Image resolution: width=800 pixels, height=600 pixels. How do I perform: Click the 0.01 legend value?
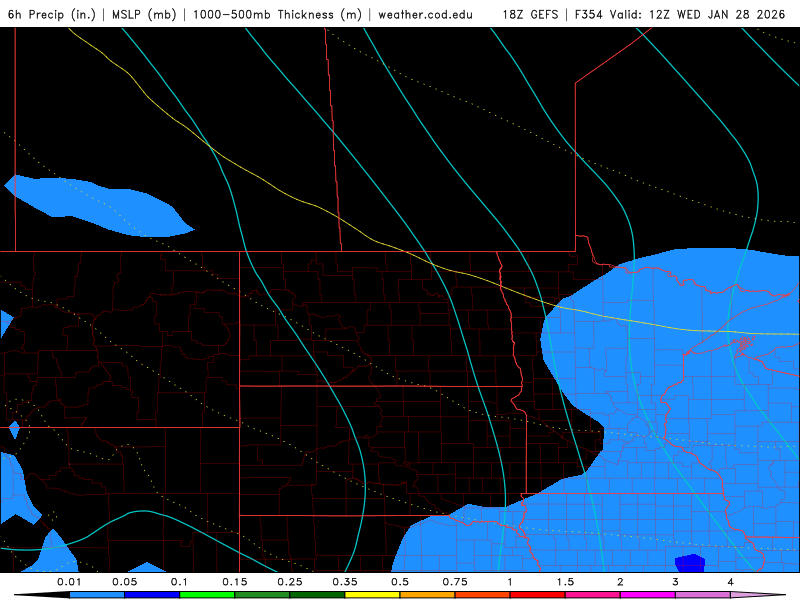coord(69,582)
